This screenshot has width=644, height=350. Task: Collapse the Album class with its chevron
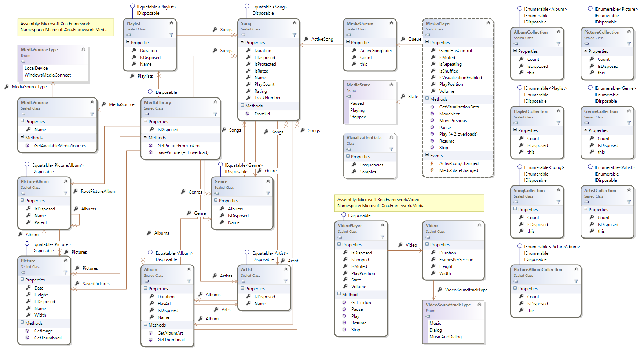click(189, 269)
